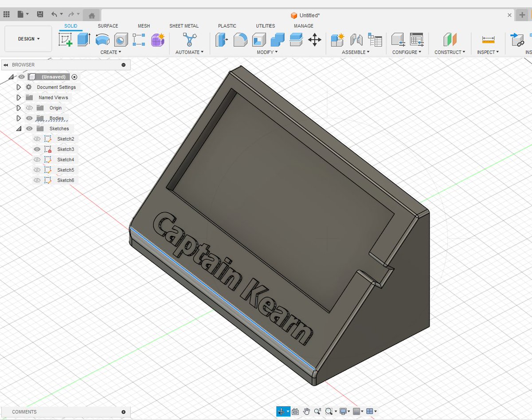Select the Create Sketch tool
532x420 pixels.
[66, 40]
